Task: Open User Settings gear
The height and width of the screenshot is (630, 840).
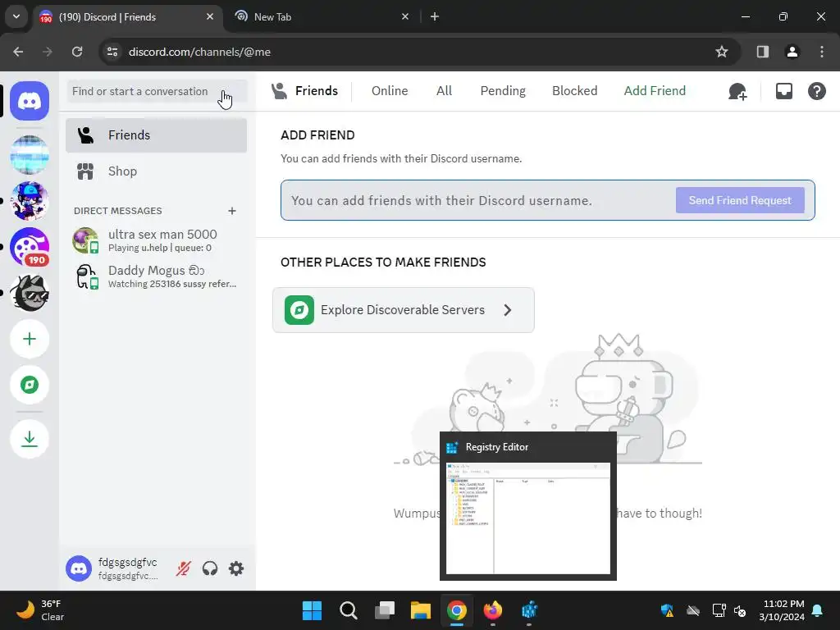Action: click(x=236, y=568)
